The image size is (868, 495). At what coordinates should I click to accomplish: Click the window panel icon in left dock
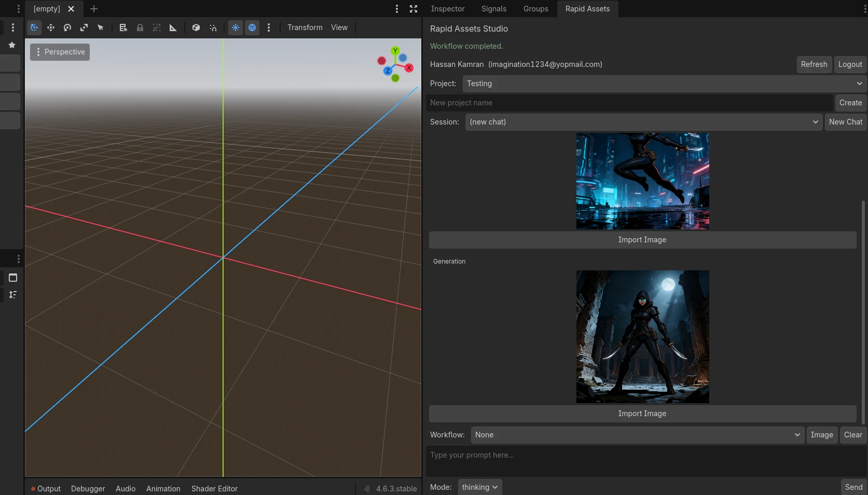pyautogui.click(x=13, y=278)
